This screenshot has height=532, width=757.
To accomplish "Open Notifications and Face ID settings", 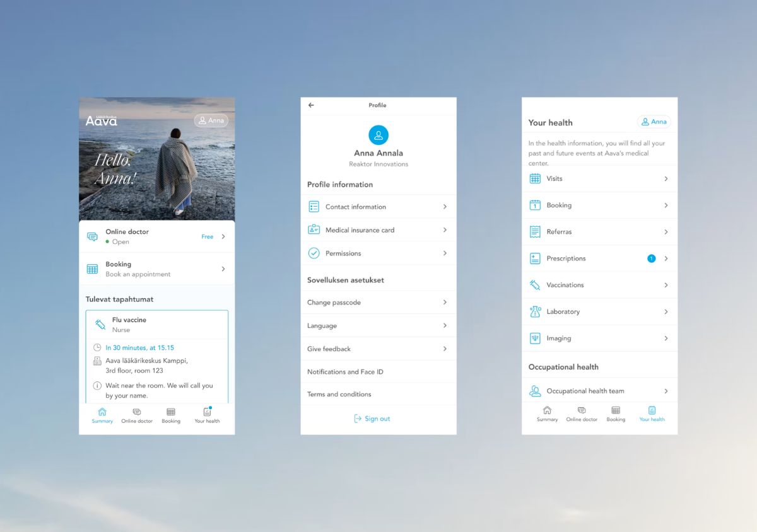I will 345,372.
